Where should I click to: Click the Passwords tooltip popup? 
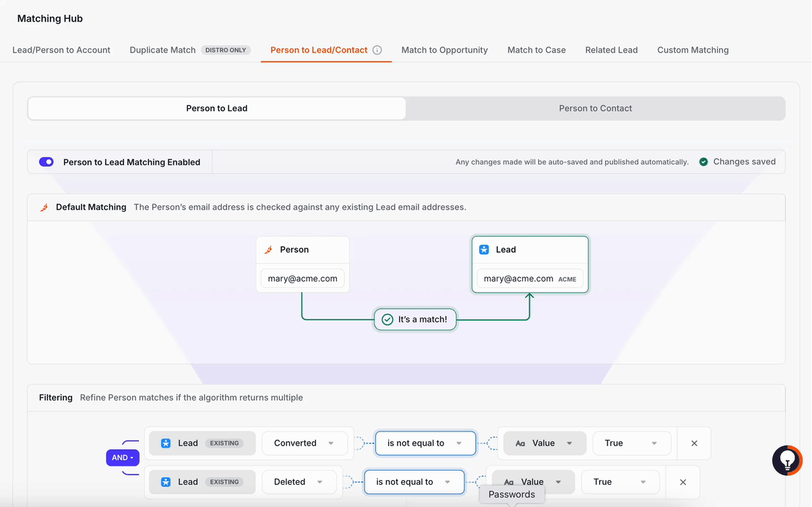click(x=511, y=495)
